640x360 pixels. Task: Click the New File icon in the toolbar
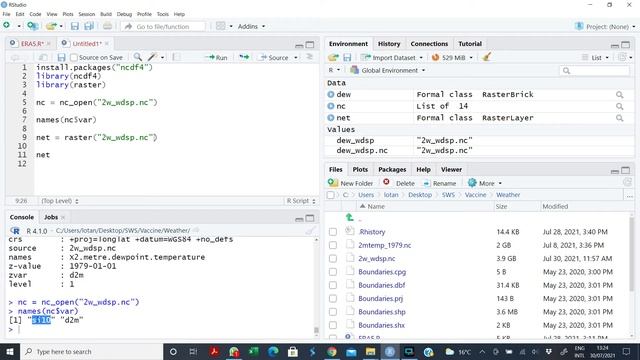click(7, 26)
